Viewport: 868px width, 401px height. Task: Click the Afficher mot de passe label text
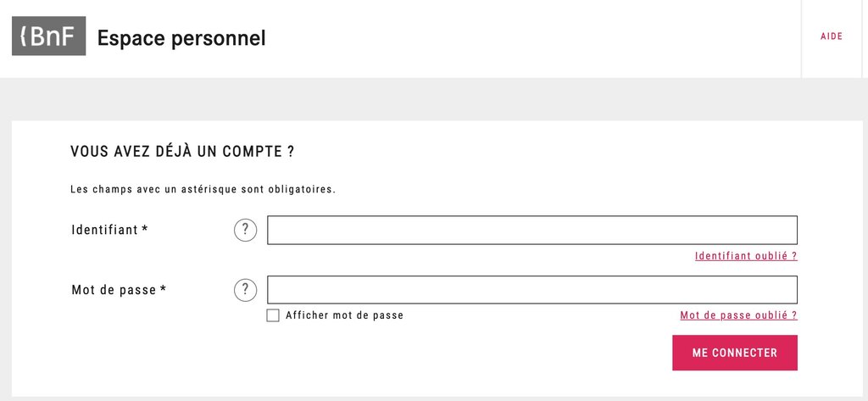[344, 315]
